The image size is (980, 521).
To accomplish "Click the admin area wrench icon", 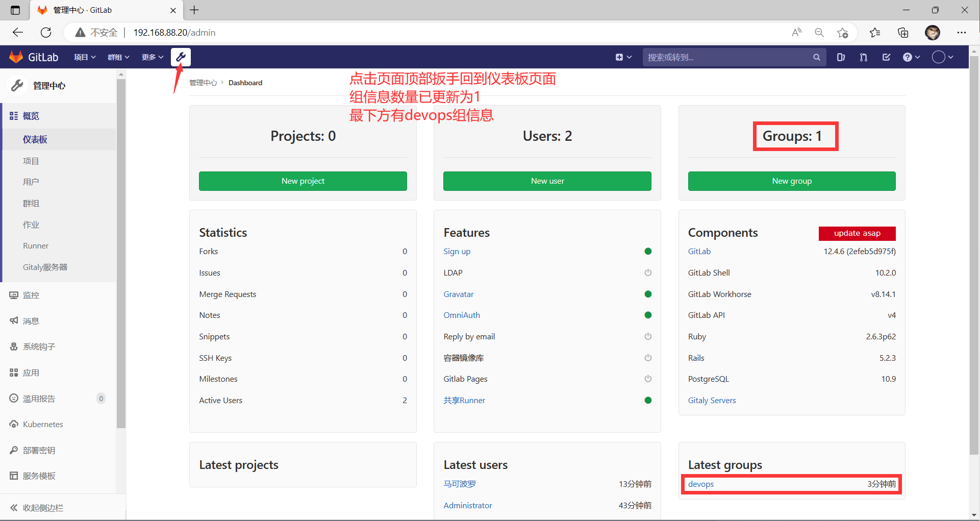I will click(x=181, y=57).
